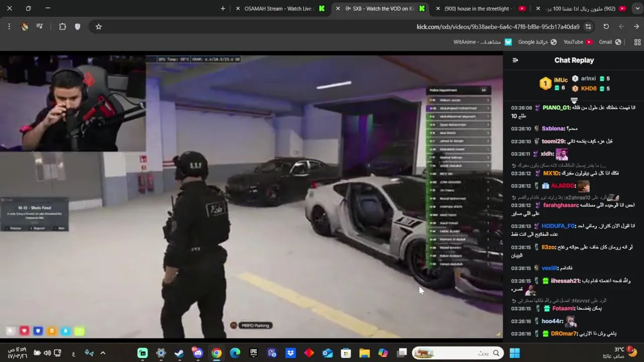Open Chrome extensions puzzle icon
The height and width of the screenshot is (362, 644).
pos(62,27)
